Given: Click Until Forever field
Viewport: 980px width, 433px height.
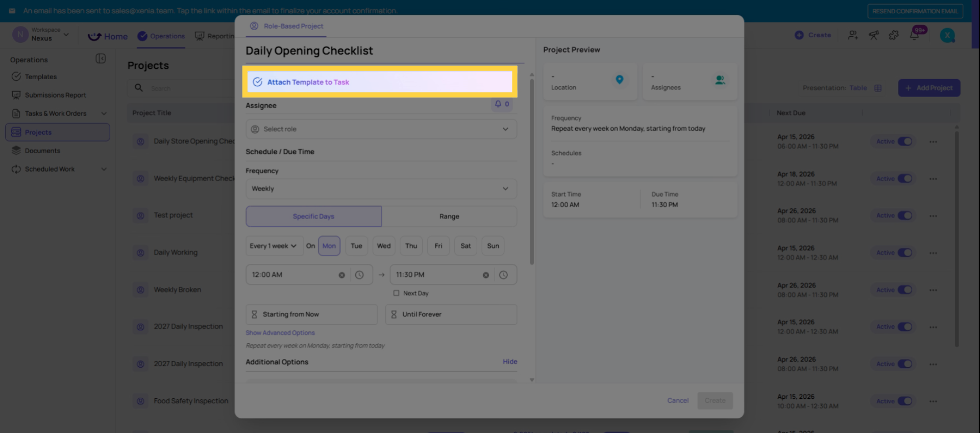Looking at the screenshot, I should click(x=451, y=315).
